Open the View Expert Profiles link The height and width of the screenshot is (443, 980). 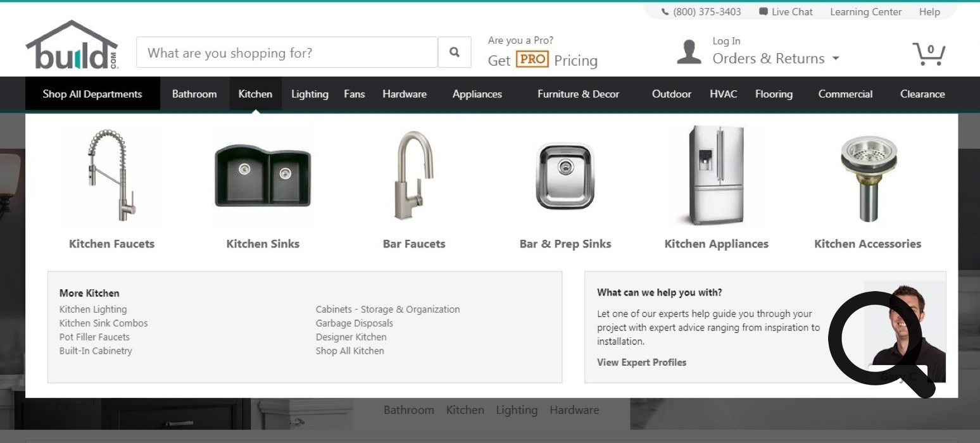click(x=641, y=363)
